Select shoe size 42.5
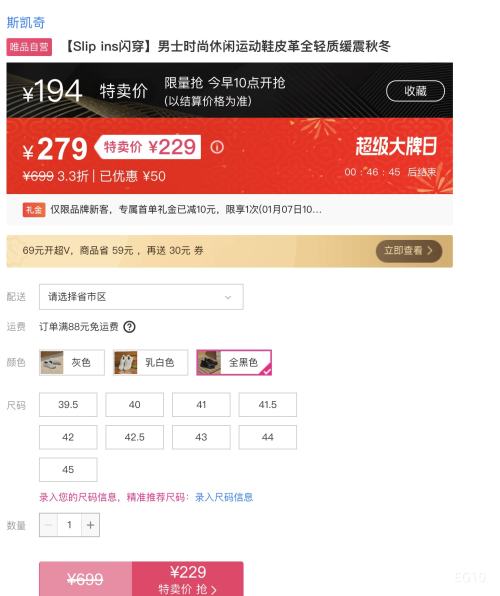 tap(135, 437)
